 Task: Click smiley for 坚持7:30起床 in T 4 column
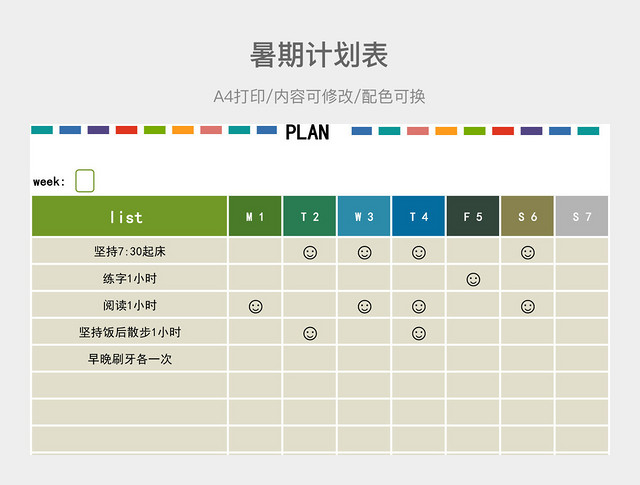pyautogui.click(x=419, y=252)
